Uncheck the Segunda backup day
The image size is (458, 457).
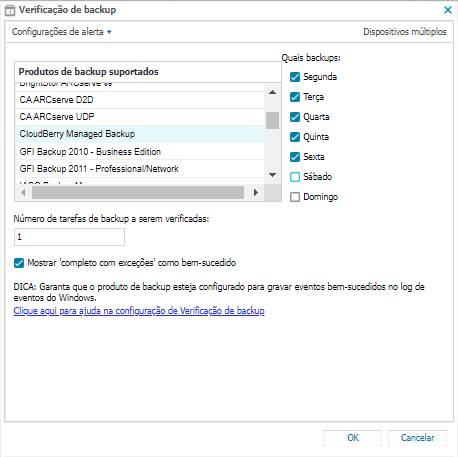point(295,77)
